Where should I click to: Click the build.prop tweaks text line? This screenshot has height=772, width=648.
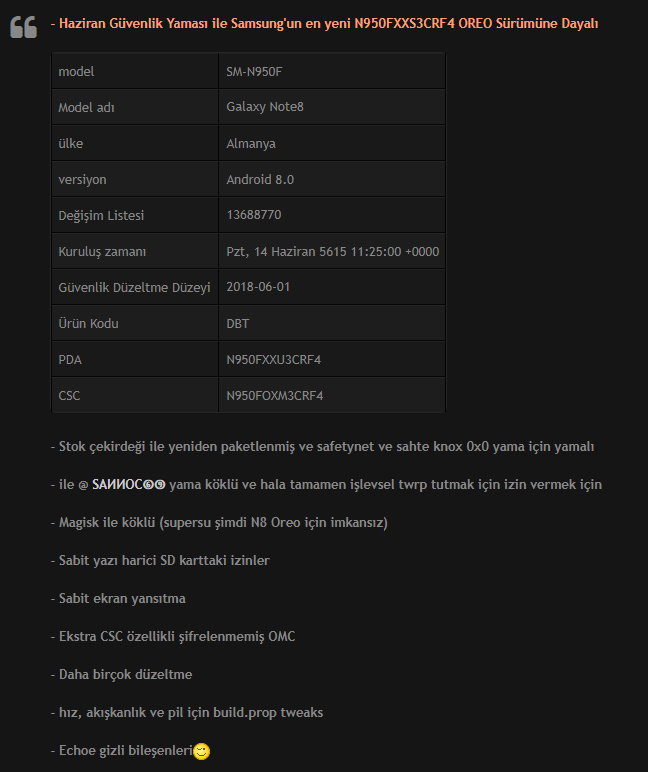(x=187, y=712)
